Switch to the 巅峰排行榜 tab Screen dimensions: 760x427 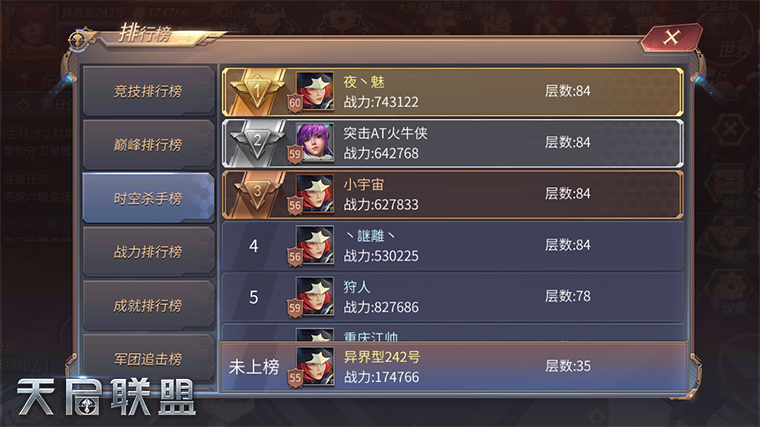tap(148, 144)
